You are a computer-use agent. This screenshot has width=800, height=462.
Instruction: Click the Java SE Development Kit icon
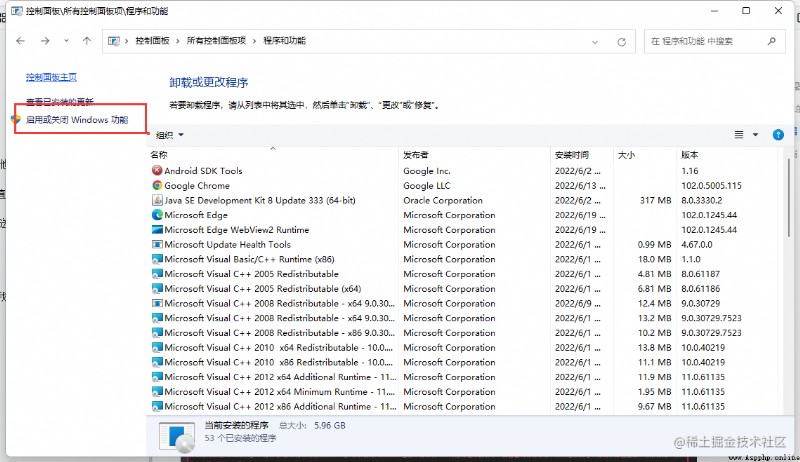(157, 200)
